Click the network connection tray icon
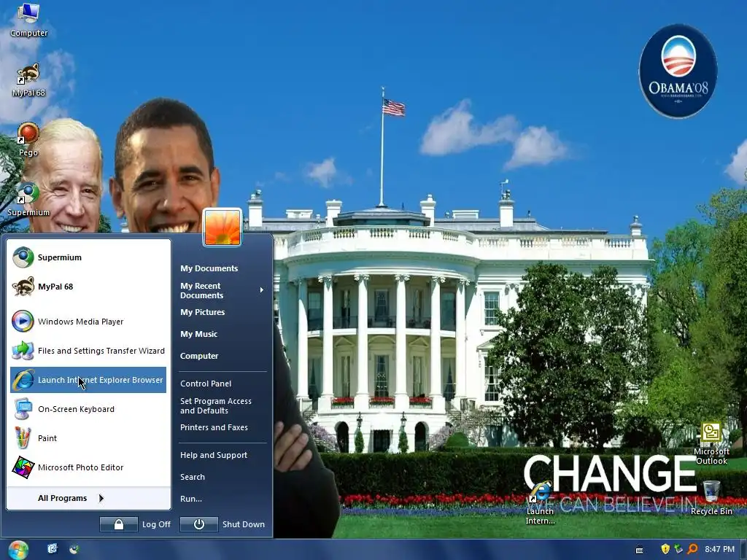Viewport: 747px width, 560px height. pyautogui.click(x=678, y=549)
